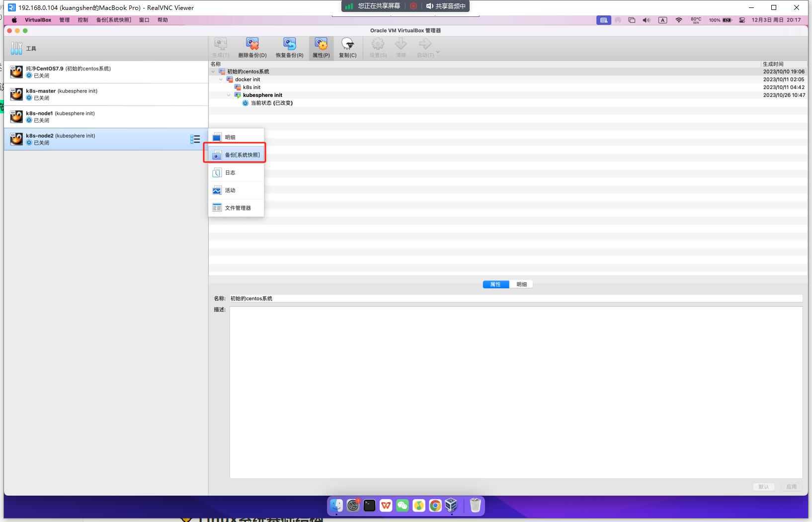Screen dimensions: 812x522
Task: Sort by the 生成时间 column header
Action: [784, 64]
